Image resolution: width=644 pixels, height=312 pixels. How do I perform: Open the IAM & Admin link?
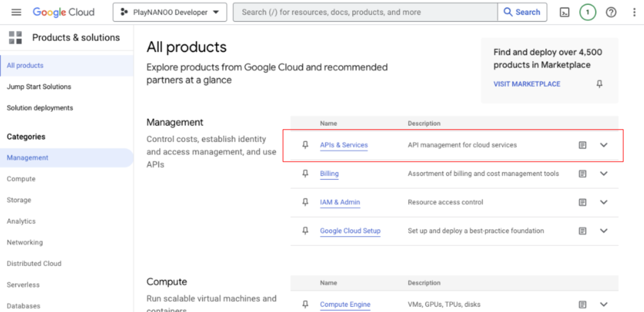coord(340,202)
